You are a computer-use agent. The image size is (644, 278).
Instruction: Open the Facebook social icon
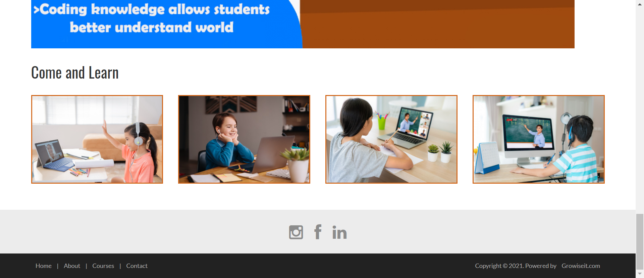(x=318, y=232)
